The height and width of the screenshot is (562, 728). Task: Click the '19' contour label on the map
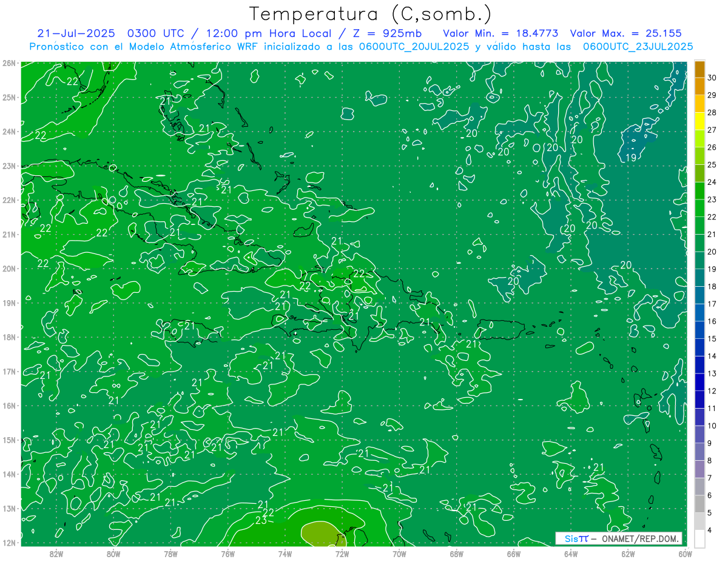tap(630, 158)
